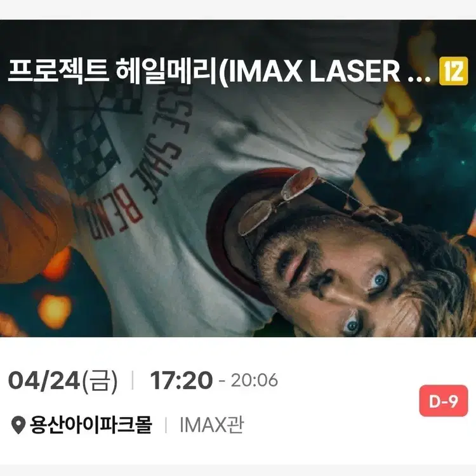Select the red D-9 countdown badge
Screen dimensions: 476x476
coord(443,401)
